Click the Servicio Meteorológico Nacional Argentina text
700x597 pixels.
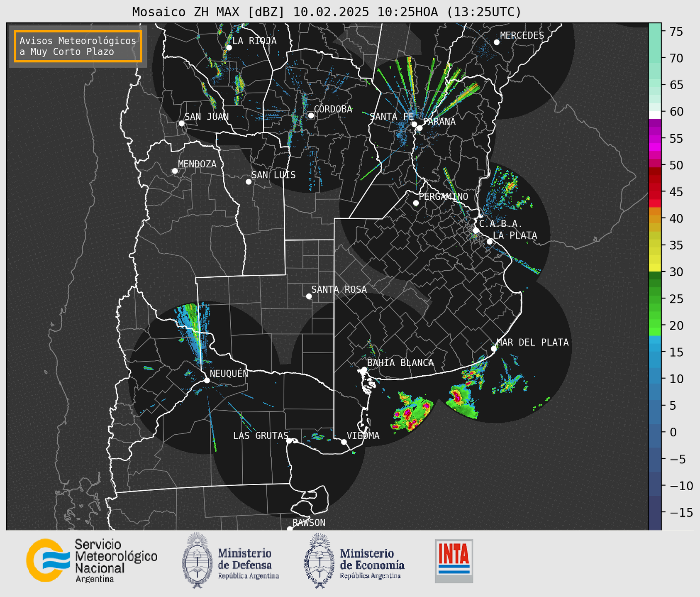coord(116,561)
